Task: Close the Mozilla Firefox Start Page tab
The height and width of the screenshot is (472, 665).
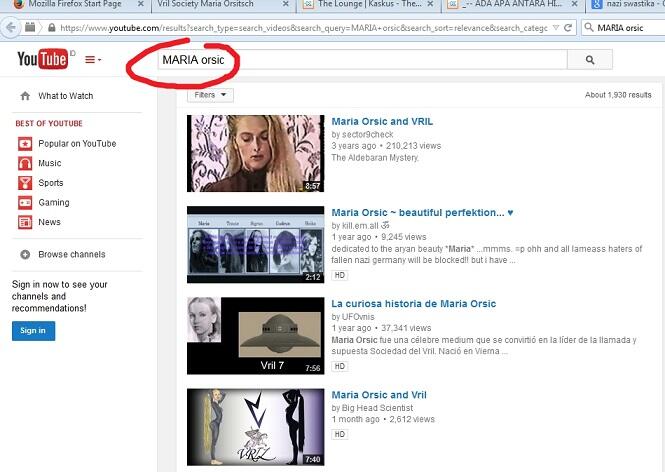Action: point(140,4)
